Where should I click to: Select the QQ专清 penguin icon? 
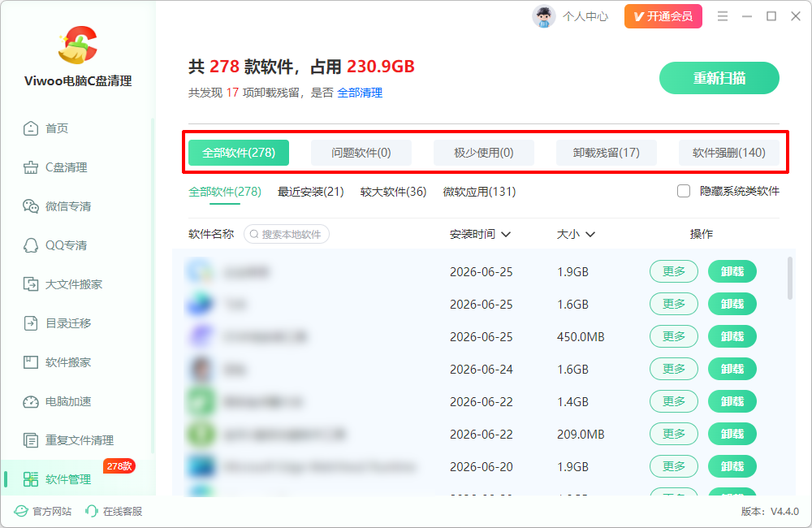(x=31, y=245)
